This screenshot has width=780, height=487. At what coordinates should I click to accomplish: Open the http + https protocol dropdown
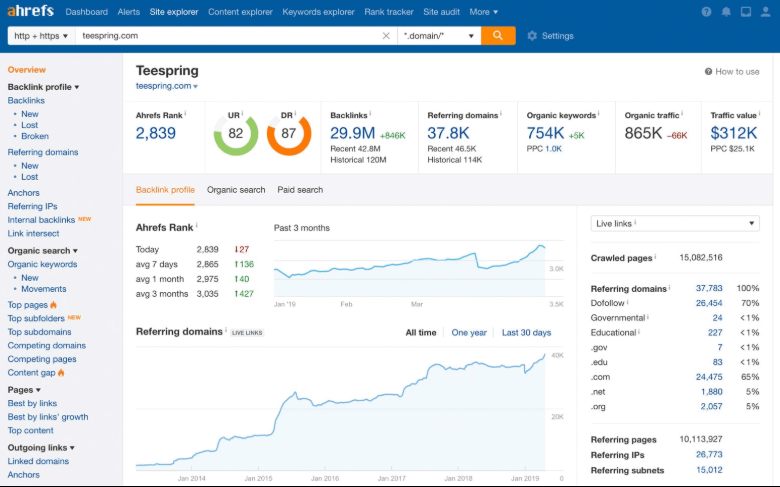(x=41, y=36)
